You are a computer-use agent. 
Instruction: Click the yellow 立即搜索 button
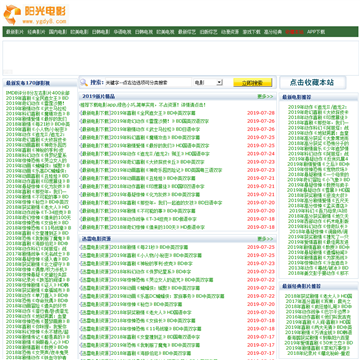point(253,83)
